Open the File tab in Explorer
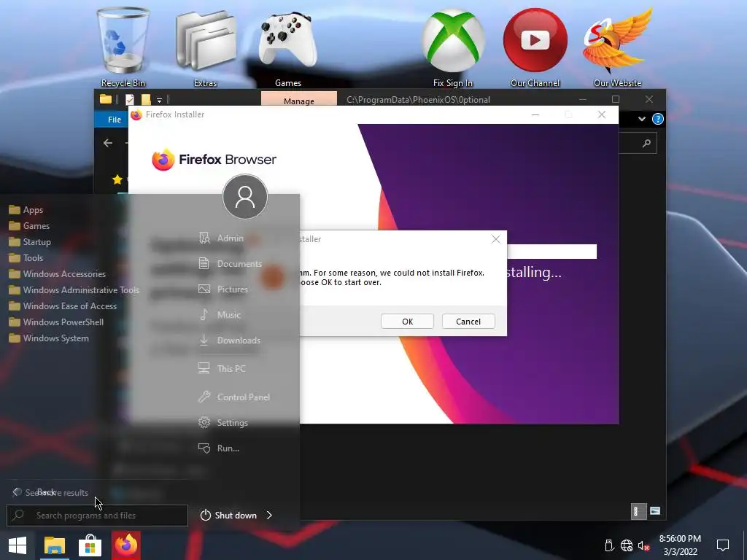The height and width of the screenshot is (560, 747). 115,120
